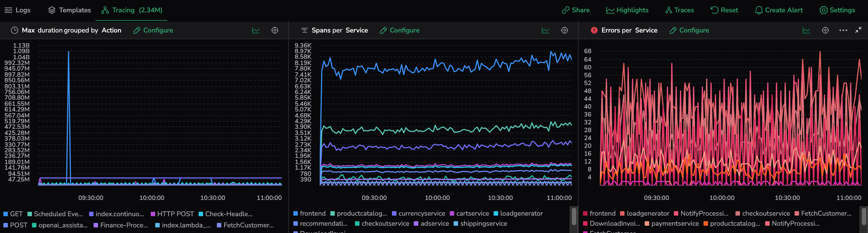The width and height of the screenshot is (868, 233).
Task: Click target icon in Spans per Service panel
Action: pos(564,30)
